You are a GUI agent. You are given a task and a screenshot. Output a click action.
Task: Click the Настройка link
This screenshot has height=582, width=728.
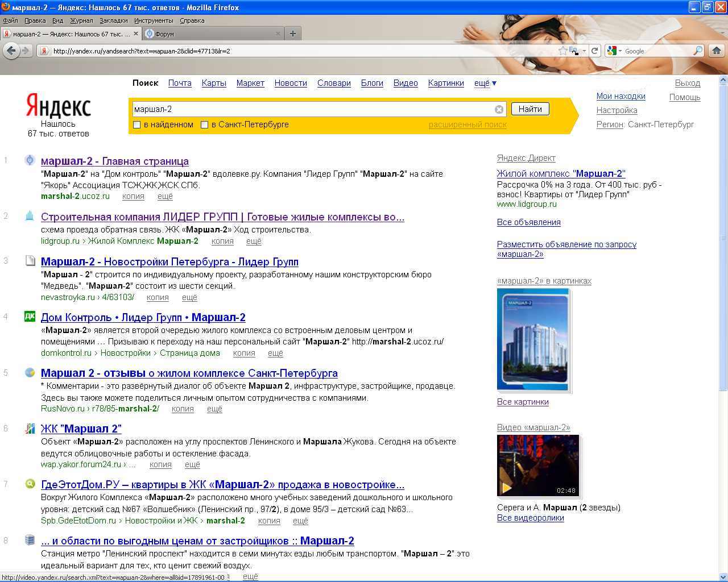click(x=617, y=110)
